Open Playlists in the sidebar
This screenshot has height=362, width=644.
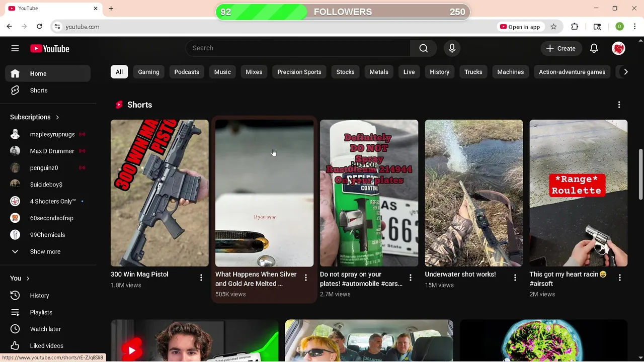(x=48, y=312)
